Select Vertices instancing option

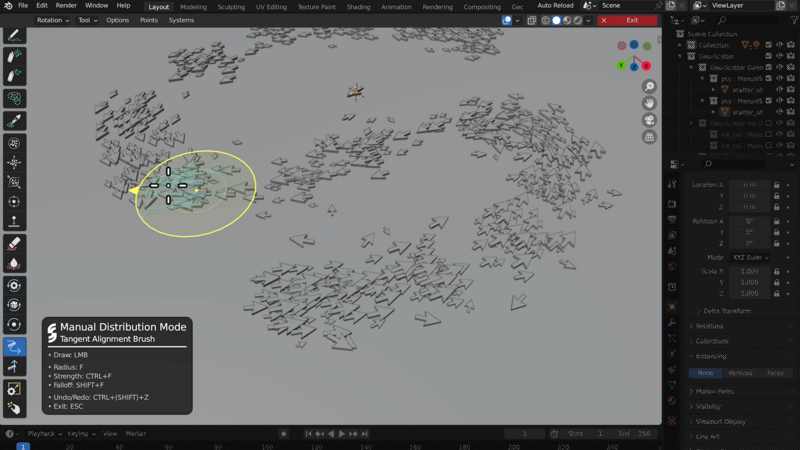740,373
